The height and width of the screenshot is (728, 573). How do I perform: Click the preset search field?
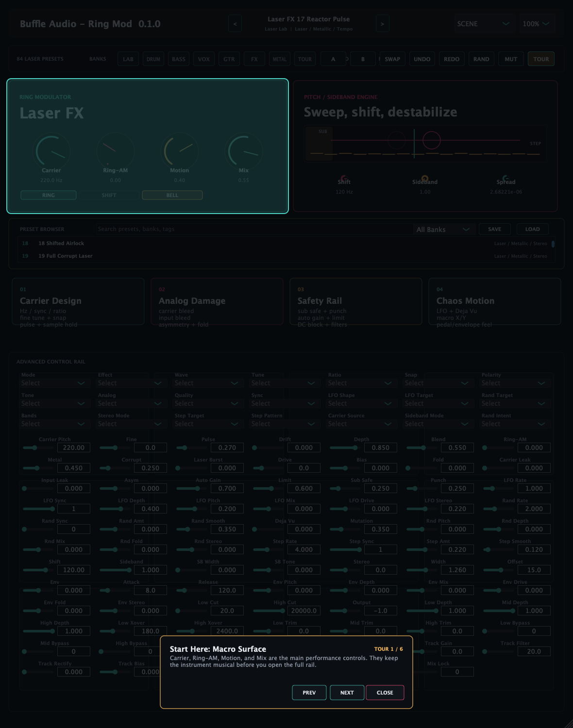pyautogui.click(x=253, y=229)
